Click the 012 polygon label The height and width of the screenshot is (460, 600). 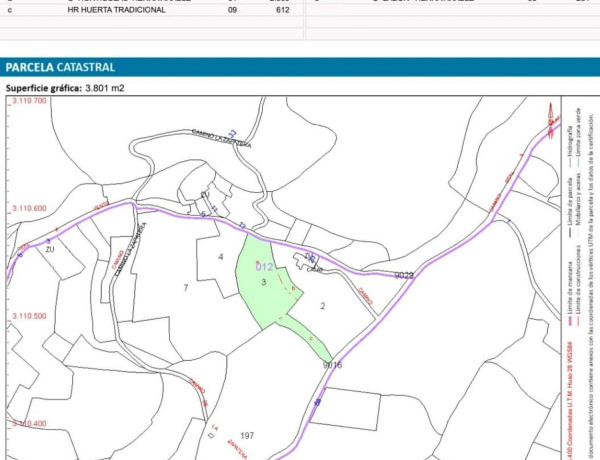[265, 267]
